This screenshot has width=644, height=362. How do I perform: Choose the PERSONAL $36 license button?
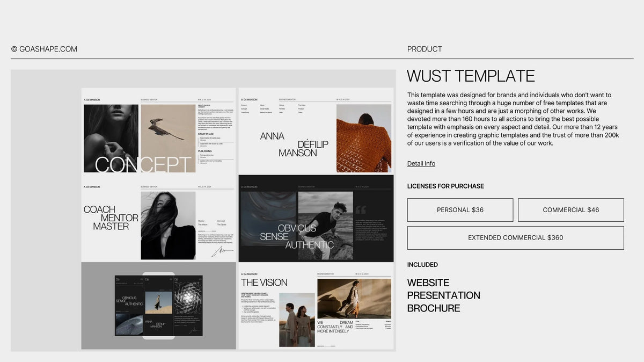pyautogui.click(x=460, y=210)
